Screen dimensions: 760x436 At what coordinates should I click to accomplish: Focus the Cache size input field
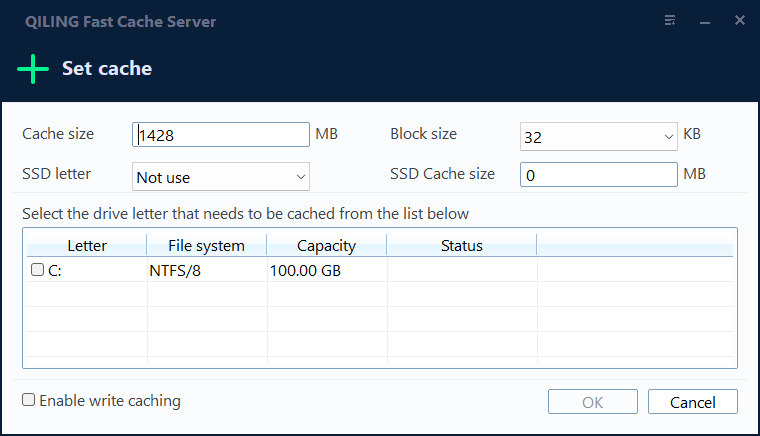(x=221, y=135)
